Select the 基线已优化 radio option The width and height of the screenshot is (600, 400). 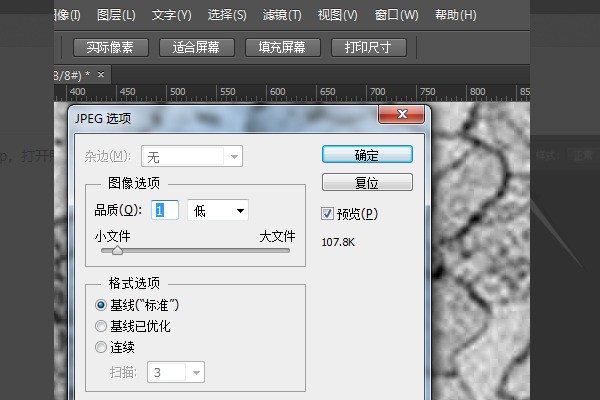coord(101,326)
